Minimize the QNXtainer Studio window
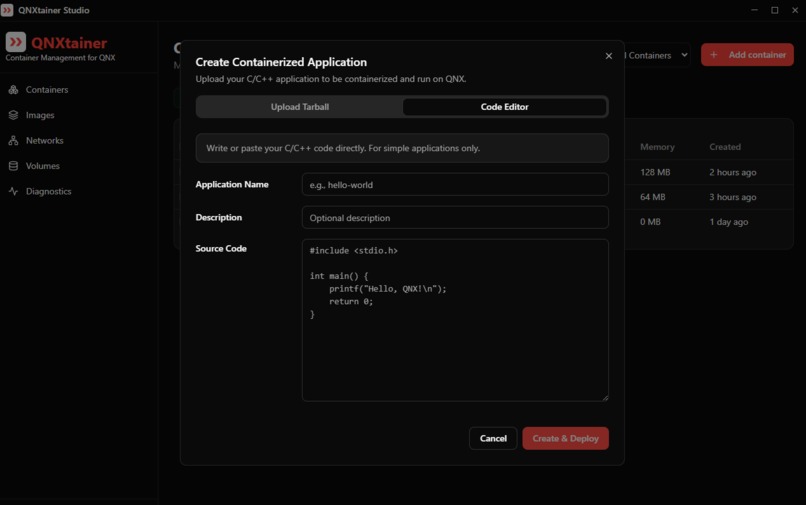 [754, 10]
